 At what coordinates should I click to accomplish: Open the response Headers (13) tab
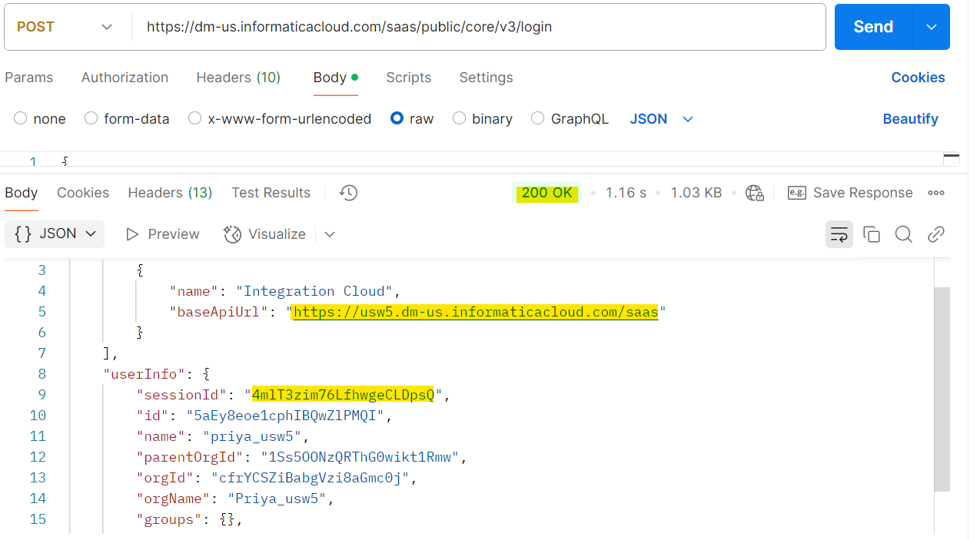coord(170,193)
